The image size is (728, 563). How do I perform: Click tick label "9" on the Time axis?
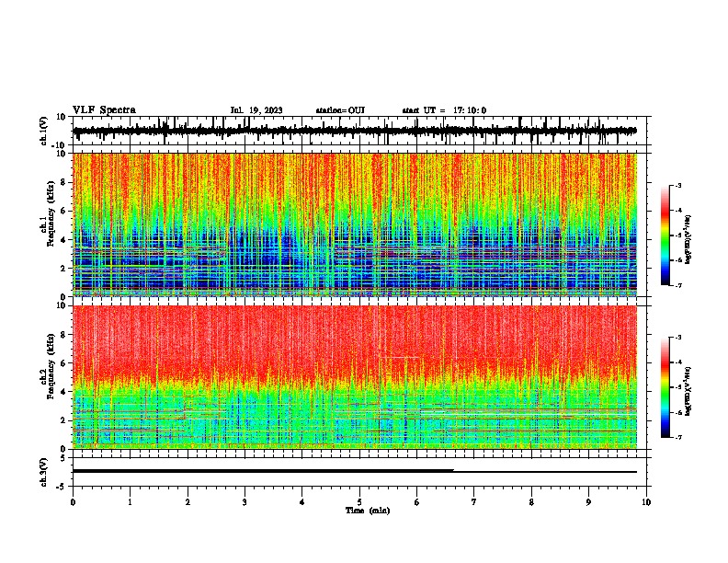(x=588, y=502)
